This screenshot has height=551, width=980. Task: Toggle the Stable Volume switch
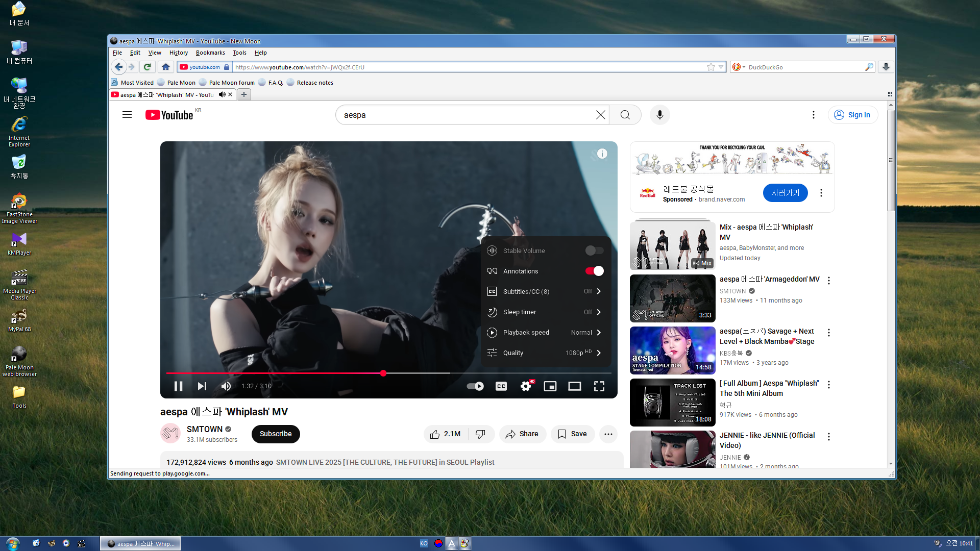click(594, 251)
